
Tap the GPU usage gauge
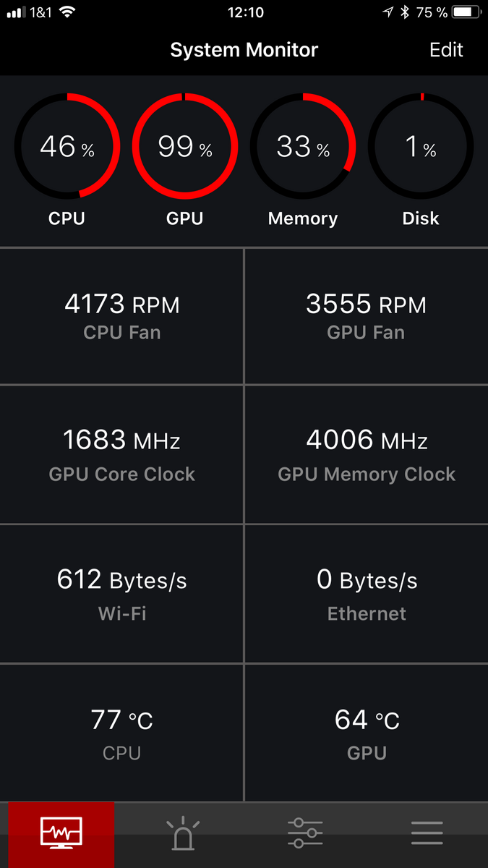click(x=185, y=146)
